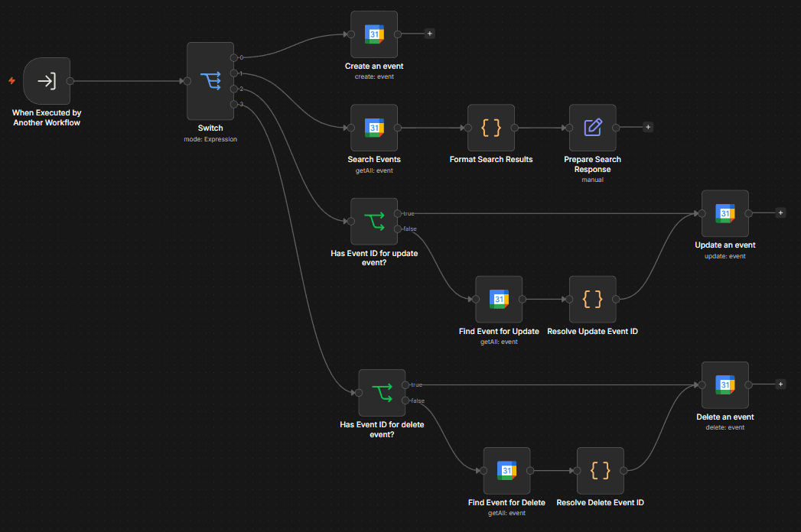801x532 pixels.
Task: Click the 'delete: event' subtitle text
Action: (725, 427)
